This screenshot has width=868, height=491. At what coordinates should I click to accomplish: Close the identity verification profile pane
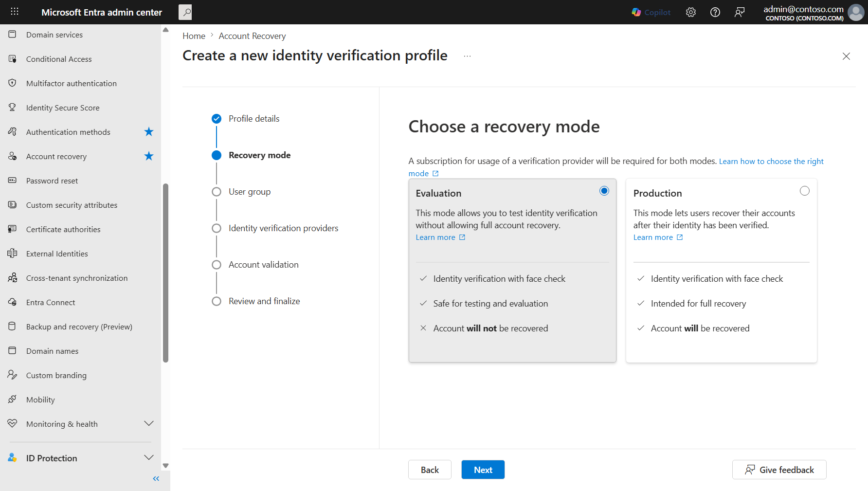click(846, 56)
